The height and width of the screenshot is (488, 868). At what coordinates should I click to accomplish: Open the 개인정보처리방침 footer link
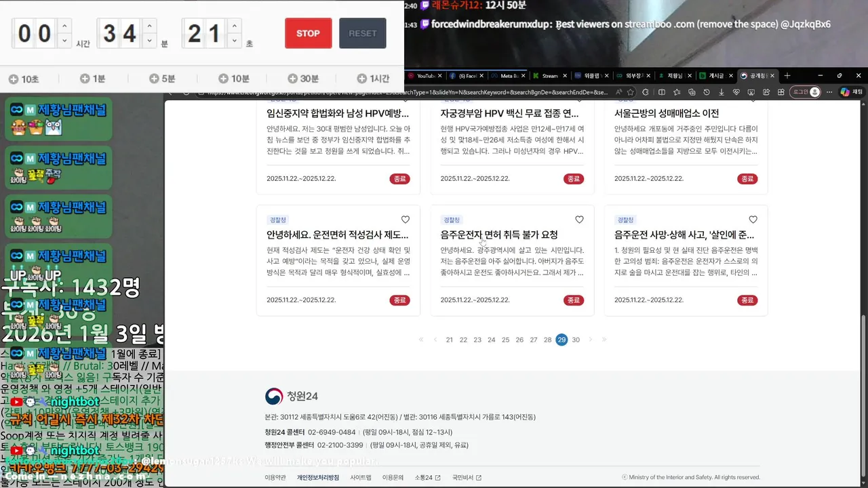point(318,478)
